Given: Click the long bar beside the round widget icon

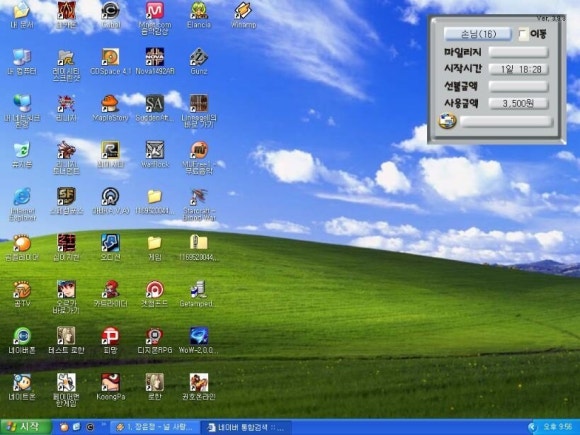Looking at the screenshot, I should (x=506, y=121).
